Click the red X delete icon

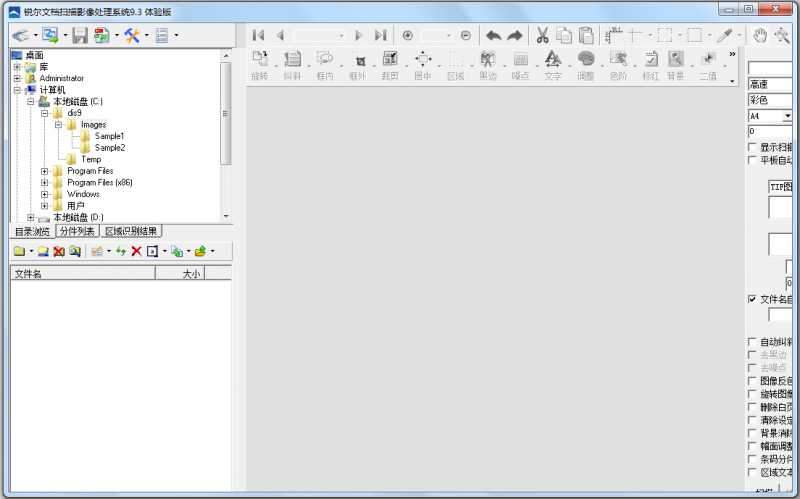coord(136,251)
